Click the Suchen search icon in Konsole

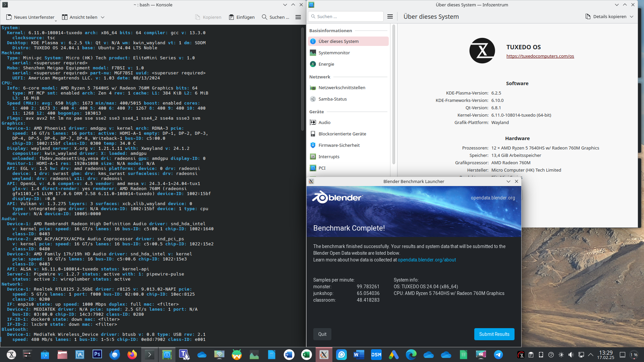click(x=265, y=17)
